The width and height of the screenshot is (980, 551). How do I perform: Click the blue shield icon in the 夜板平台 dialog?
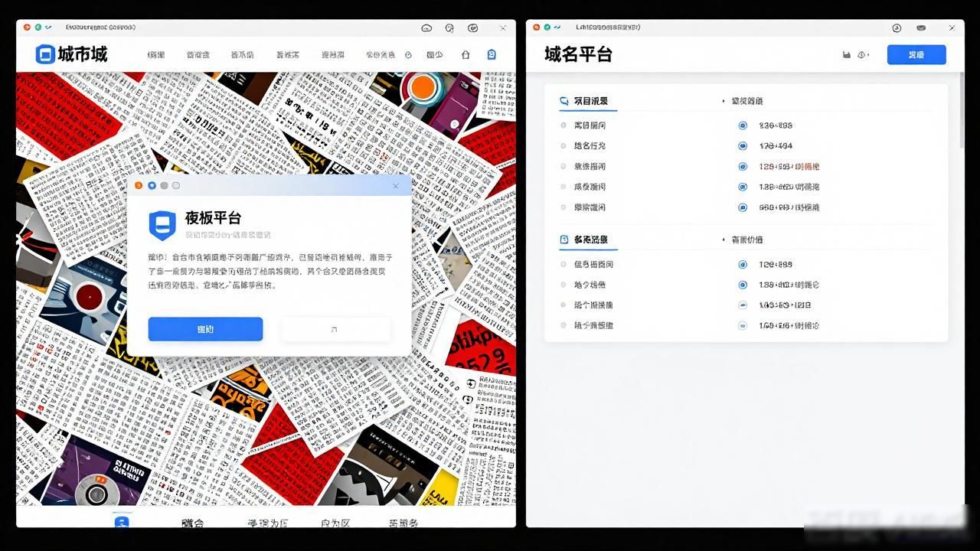click(x=162, y=225)
